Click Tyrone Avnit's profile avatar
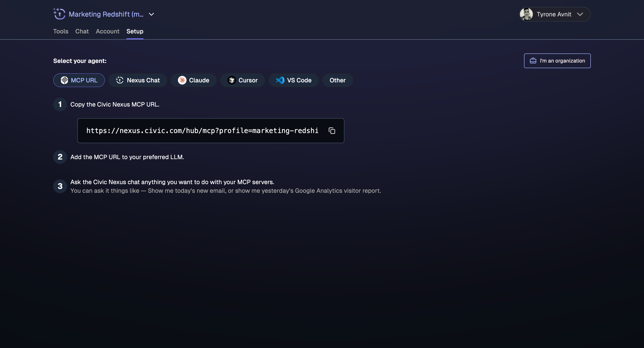This screenshot has width=644, height=348. (527, 14)
